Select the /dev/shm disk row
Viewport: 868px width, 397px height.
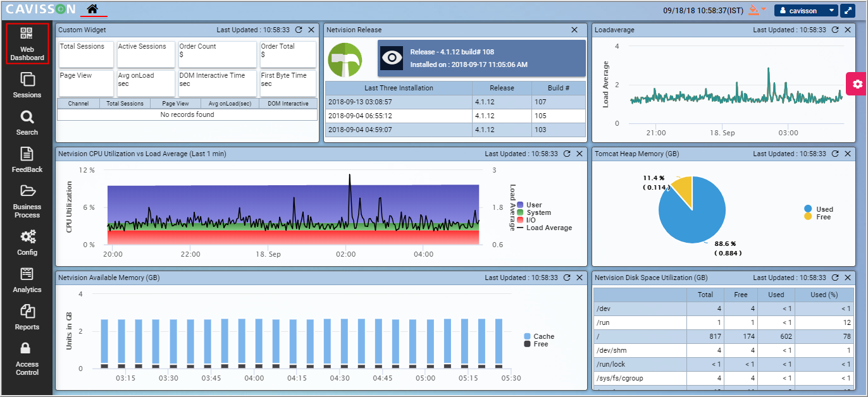tap(723, 350)
